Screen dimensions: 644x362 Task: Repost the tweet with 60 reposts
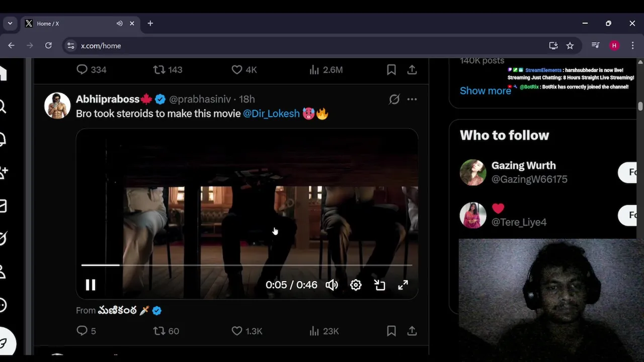coord(166,331)
